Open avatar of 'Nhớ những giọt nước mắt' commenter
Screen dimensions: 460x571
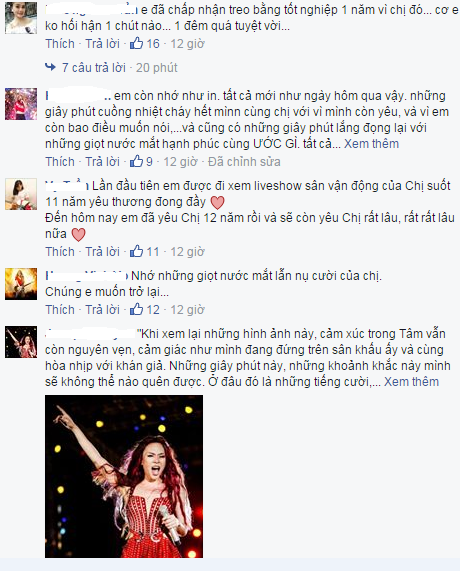(21, 284)
